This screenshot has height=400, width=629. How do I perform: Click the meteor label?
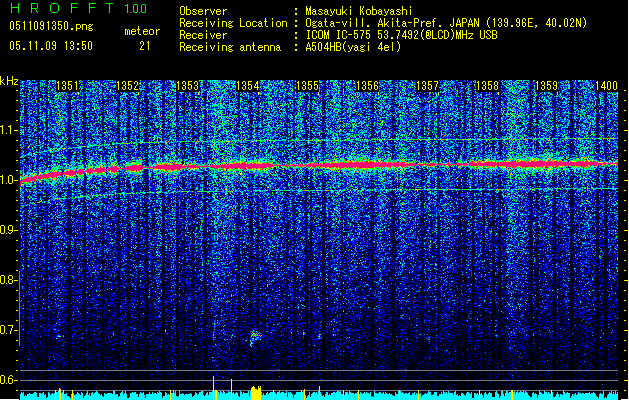(x=142, y=31)
